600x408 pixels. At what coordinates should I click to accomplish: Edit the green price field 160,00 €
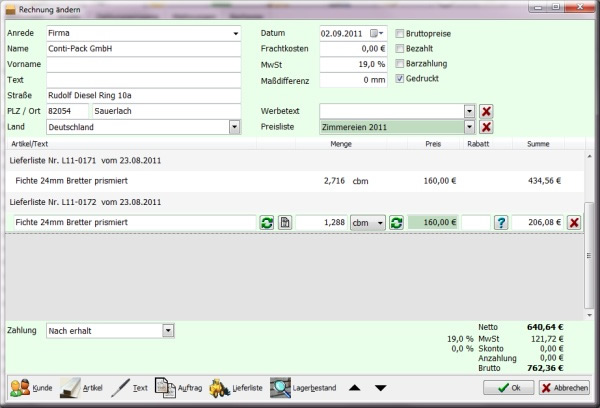433,222
